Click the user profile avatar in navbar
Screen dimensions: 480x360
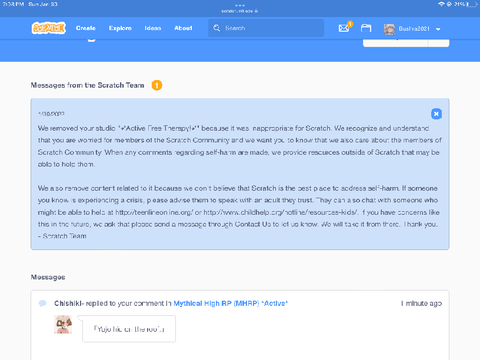coord(389,29)
